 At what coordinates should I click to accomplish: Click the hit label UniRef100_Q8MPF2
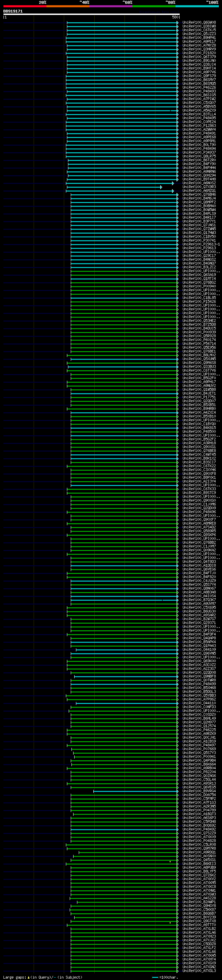point(199,202)
